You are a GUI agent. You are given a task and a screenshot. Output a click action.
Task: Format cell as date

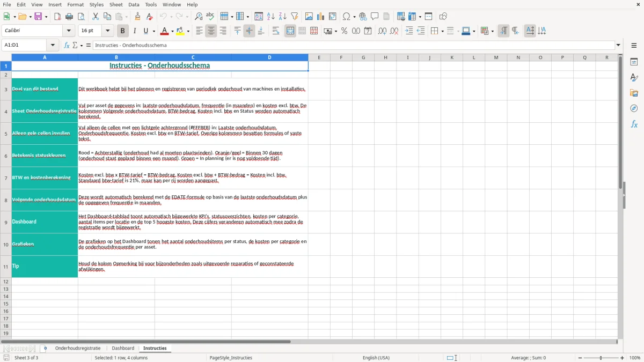(x=368, y=31)
